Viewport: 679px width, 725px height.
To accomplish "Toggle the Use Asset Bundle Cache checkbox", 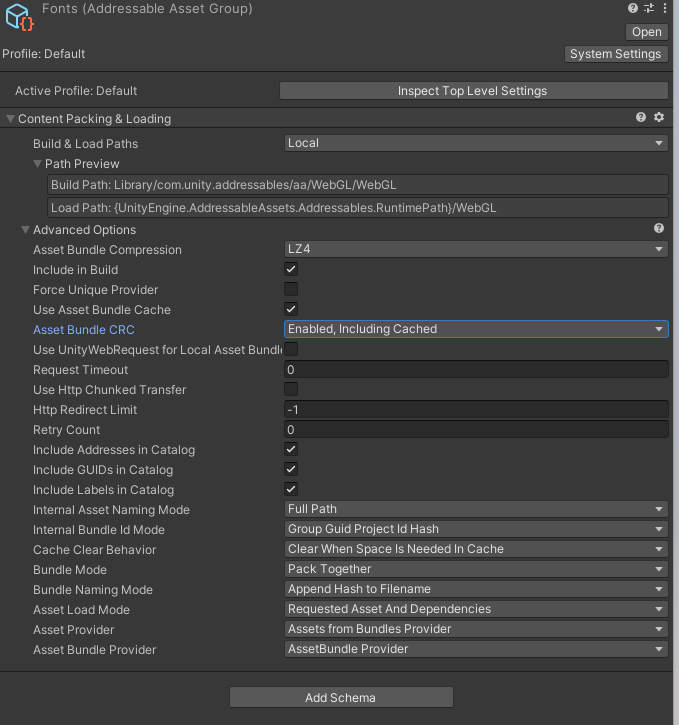I will 291,310.
